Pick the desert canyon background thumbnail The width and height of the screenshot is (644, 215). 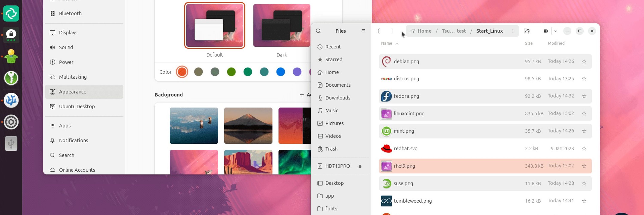point(248,162)
